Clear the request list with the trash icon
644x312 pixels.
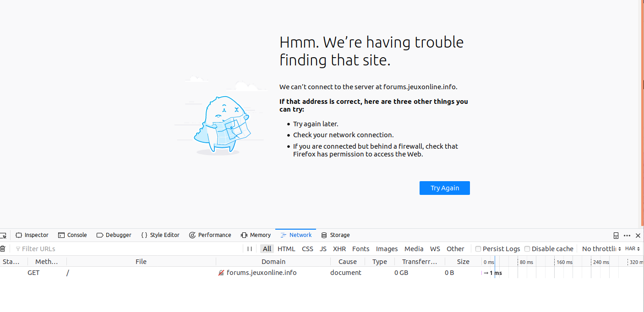pyautogui.click(x=3, y=249)
